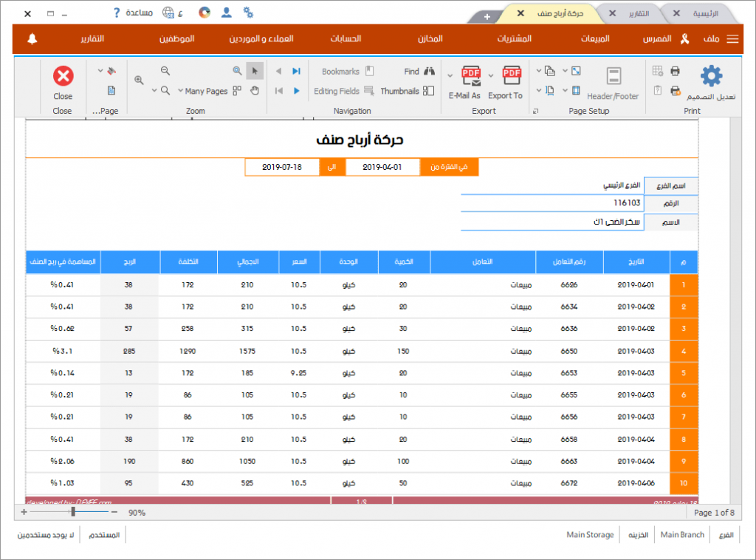The height and width of the screenshot is (560, 756).
Task: Jump to first page arrow
Action: (x=278, y=91)
